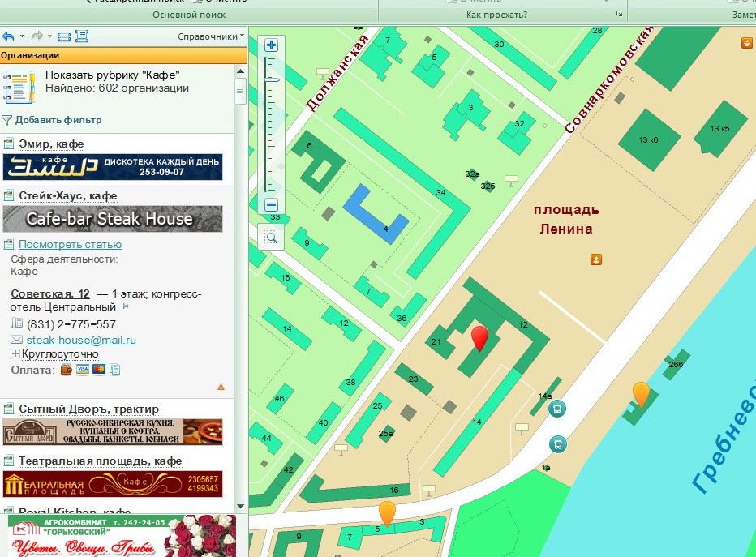Open the Сытный Дворъ, трактир entry
Screen dimensions: 756x557
(88, 409)
